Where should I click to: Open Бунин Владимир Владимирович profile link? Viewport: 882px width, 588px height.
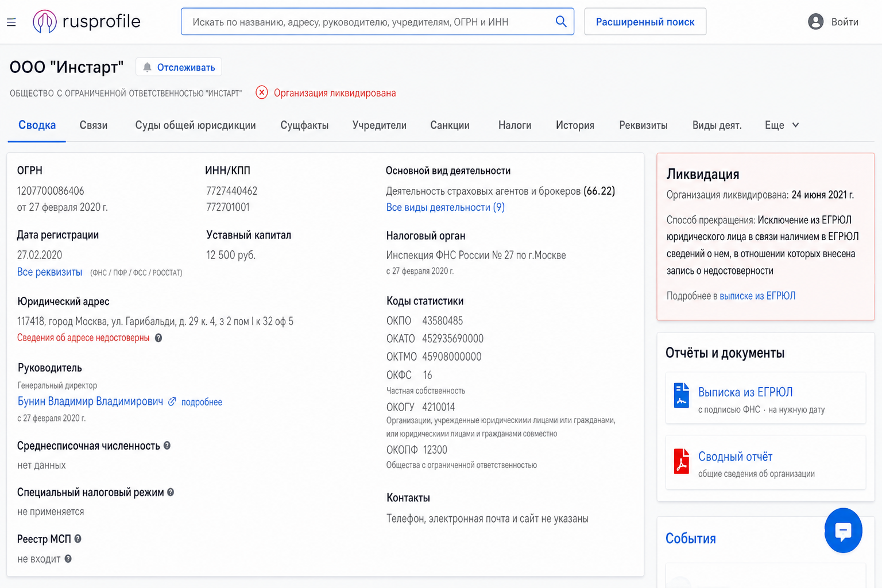(90, 401)
